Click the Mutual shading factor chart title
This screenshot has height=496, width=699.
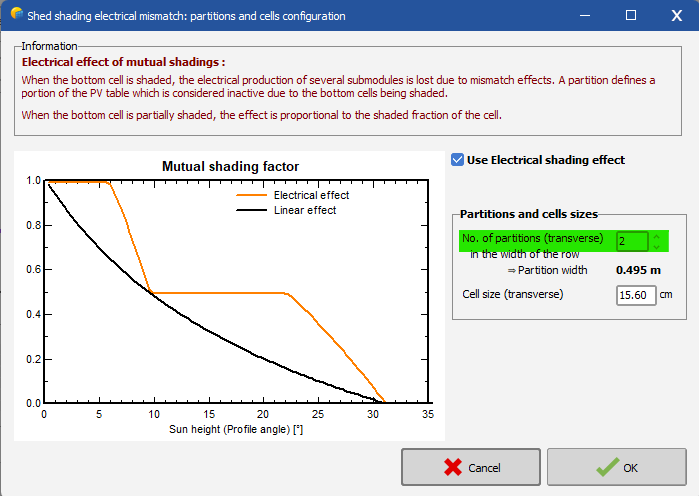[x=230, y=166]
